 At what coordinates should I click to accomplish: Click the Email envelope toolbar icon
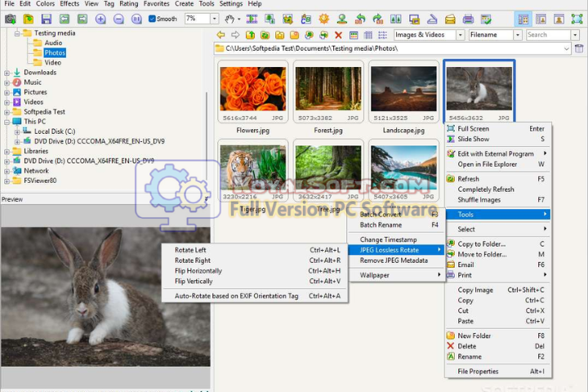[x=450, y=19]
